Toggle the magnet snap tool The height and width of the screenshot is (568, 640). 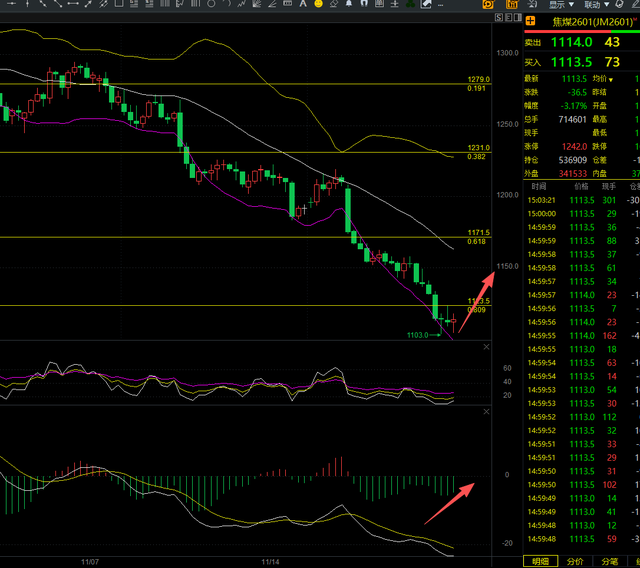(x=364, y=4)
